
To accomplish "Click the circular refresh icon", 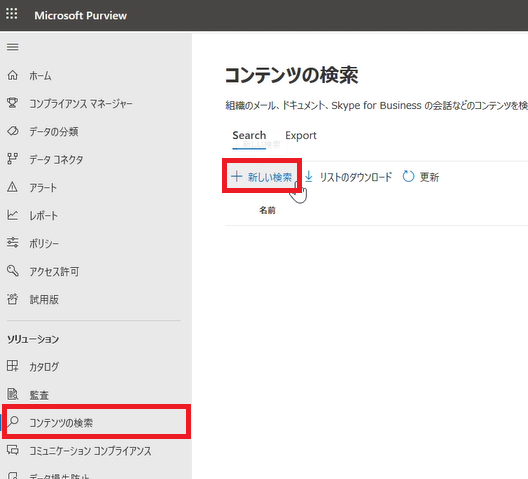I will click(408, 177).
